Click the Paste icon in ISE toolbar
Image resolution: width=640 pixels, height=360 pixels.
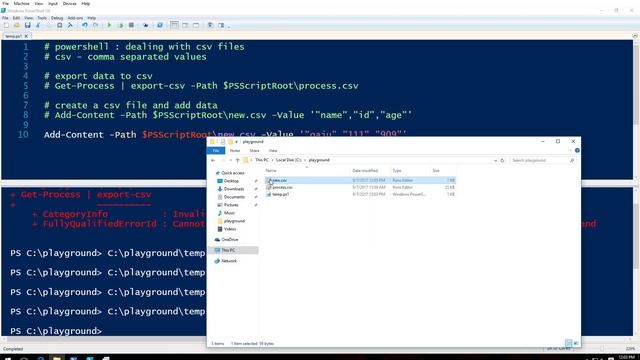pos(60,25)
